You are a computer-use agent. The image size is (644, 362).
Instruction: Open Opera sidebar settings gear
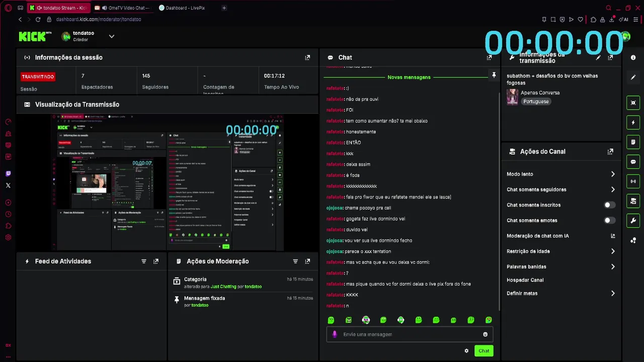click(x=8, y=237)
